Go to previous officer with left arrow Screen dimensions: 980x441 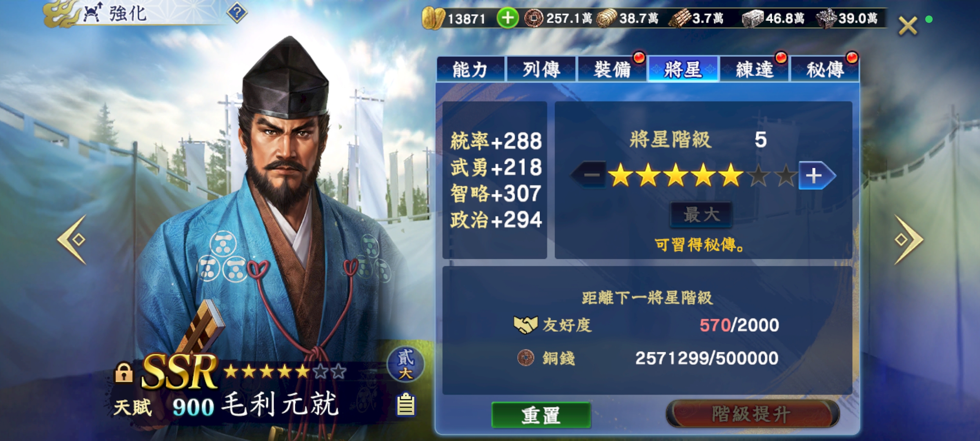72,239
